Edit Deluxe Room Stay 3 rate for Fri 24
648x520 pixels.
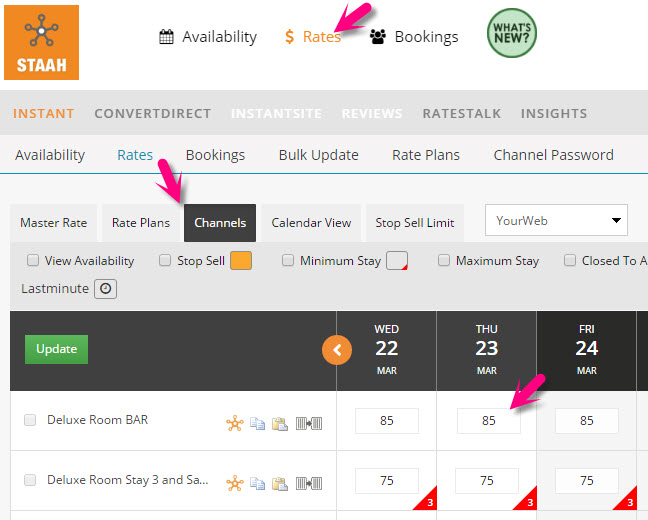point(586,481)
